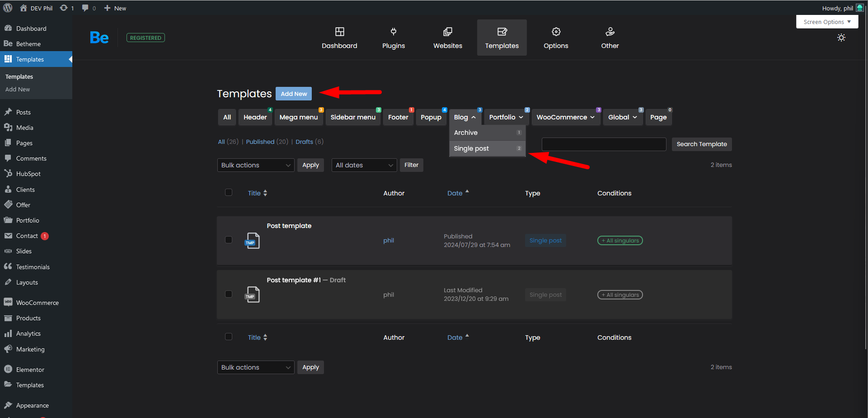868x418 pixels.
Task: Open Published (20) filter link
Action: tap(267, 142)
